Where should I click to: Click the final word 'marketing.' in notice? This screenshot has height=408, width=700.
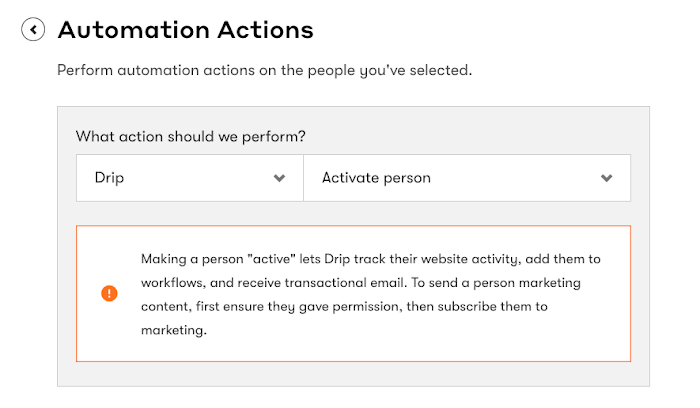(x=174, y=330)
